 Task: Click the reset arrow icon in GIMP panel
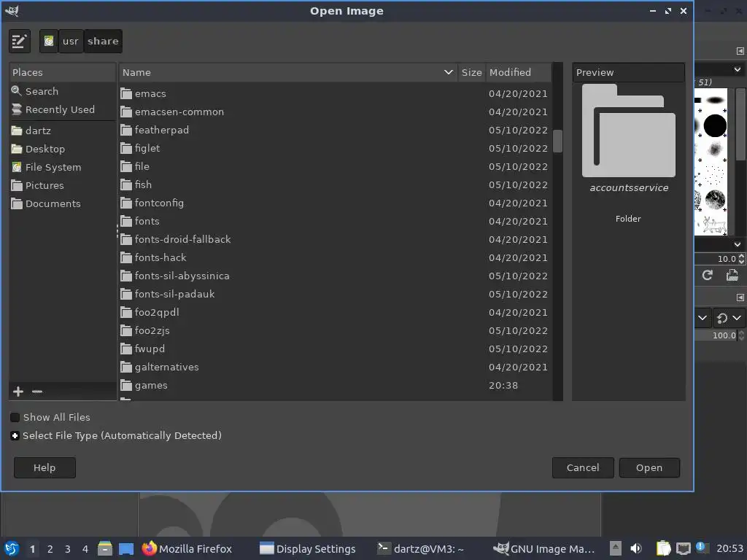(x=721, y=318)
